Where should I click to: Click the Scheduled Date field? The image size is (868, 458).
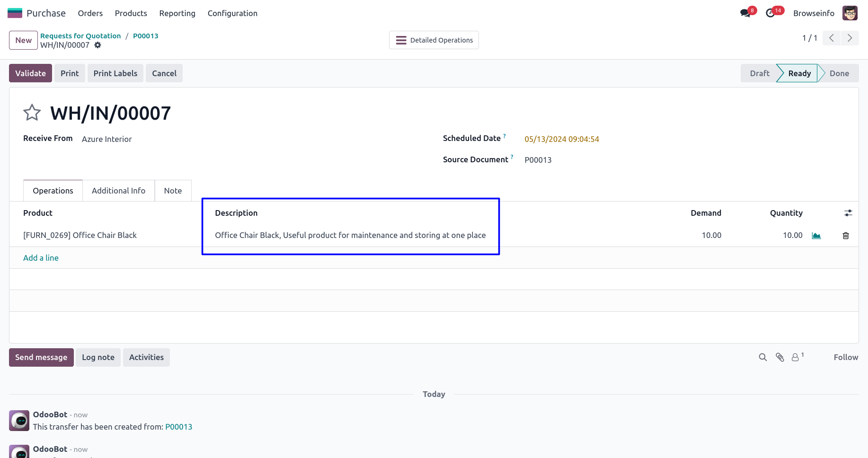[562, 139]
